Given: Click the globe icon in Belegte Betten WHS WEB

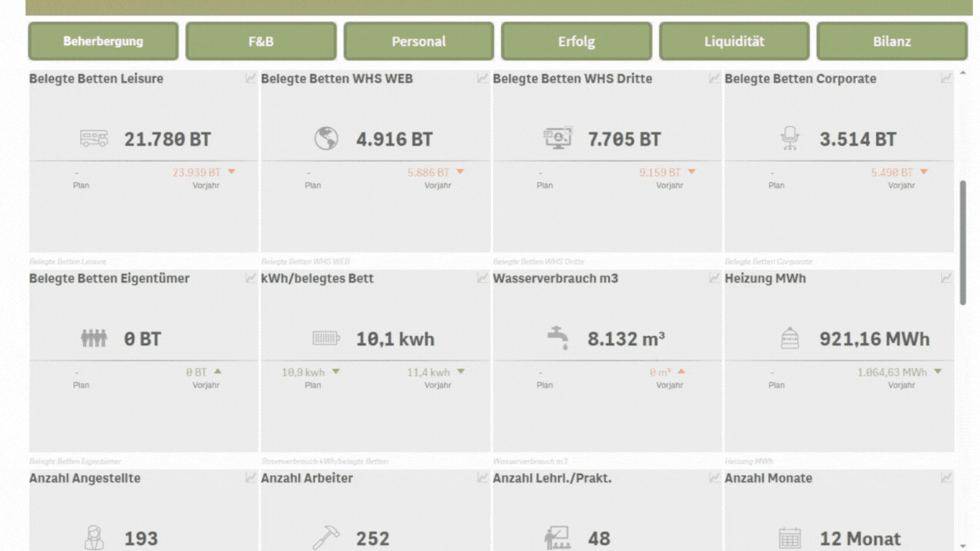Looking at the screenshot, I should coord(326,139).
